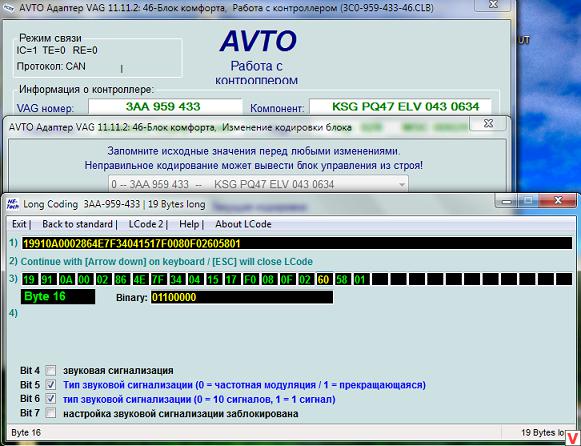The image size is (581, 446).
Task: Click the Continue with Arrow down hint text
Action: pyautogui.click(x=166, y=262)
